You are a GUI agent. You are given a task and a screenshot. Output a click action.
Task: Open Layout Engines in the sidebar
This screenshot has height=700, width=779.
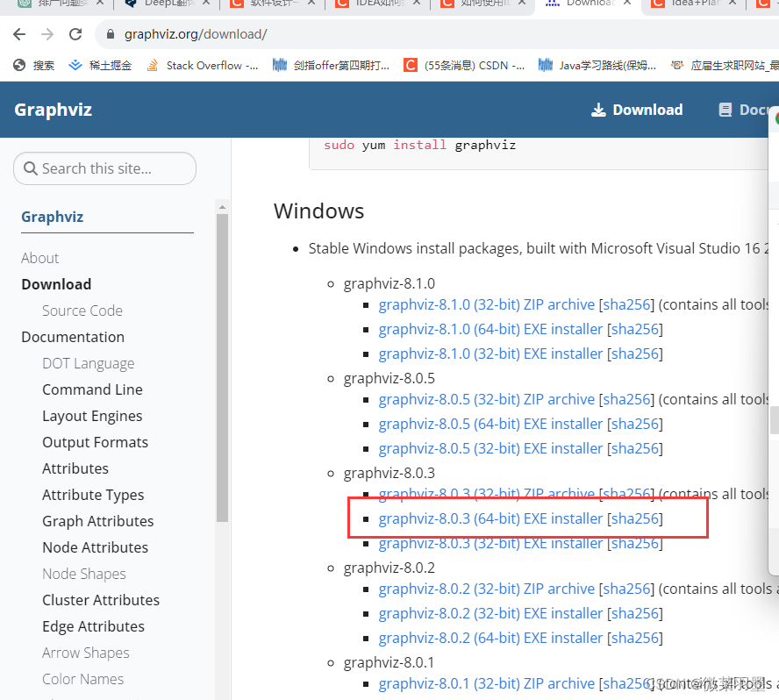pos(92,416)
